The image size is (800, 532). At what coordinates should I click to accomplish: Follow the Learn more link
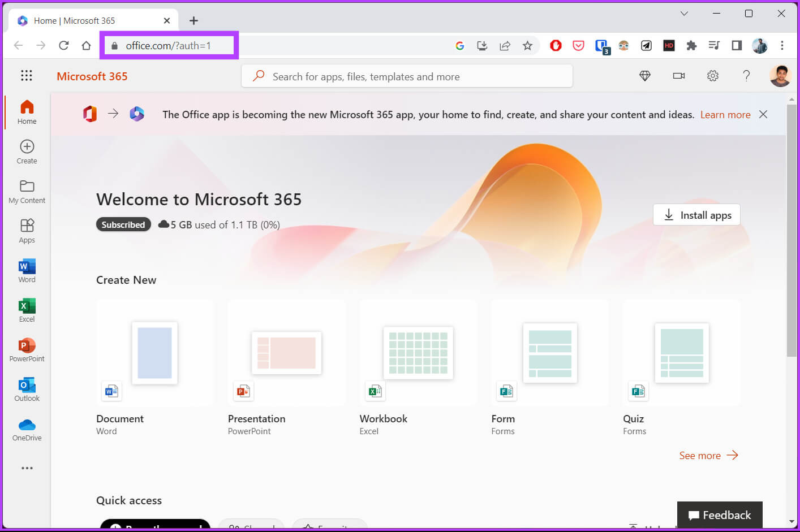[x=725, y=115]
